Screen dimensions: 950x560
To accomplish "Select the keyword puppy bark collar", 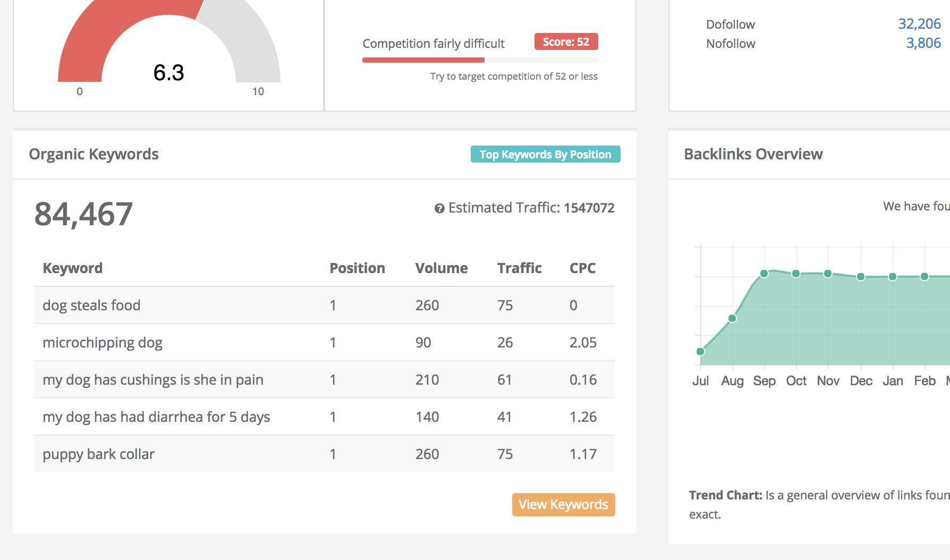I will (x=98, y=454).
